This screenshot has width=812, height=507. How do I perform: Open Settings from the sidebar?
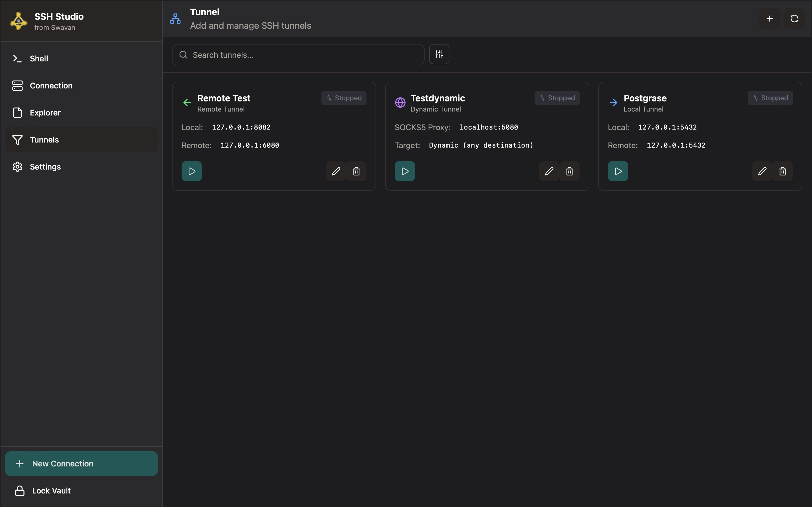(45, 167)
